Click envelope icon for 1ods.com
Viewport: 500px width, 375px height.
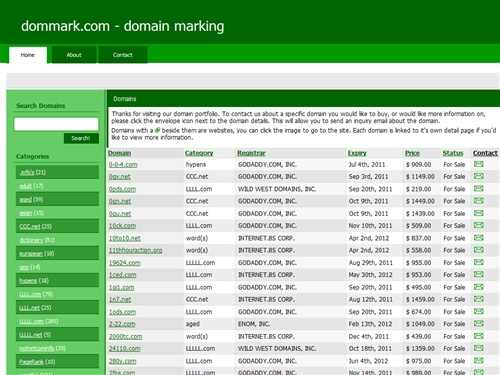click(479, 311)
